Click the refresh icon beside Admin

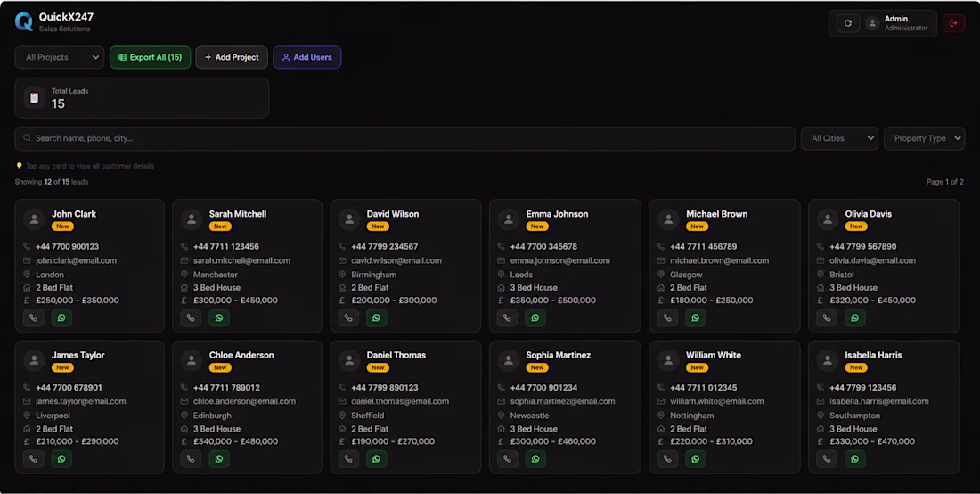848,23
